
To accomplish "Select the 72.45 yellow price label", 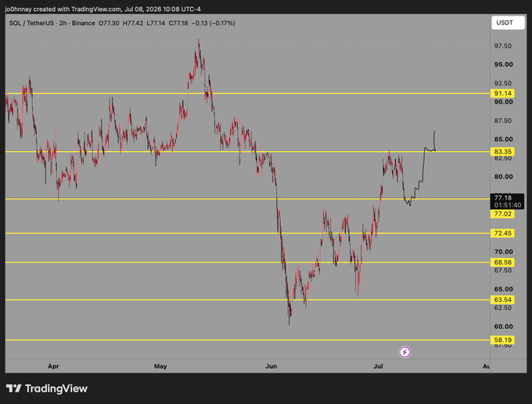I will pos(502,233).
